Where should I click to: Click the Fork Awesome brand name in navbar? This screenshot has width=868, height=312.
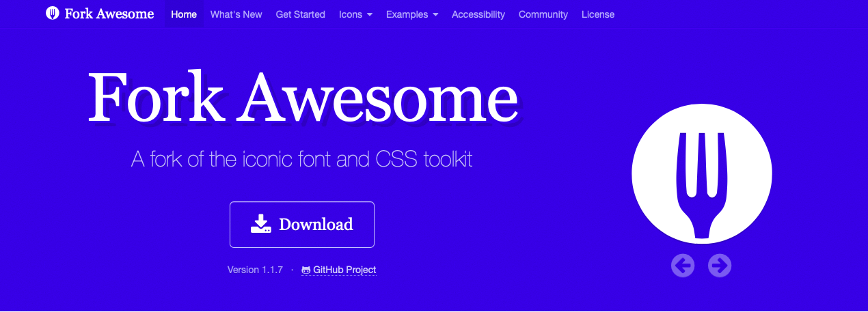pyautogui.click(x=109, y=14)
